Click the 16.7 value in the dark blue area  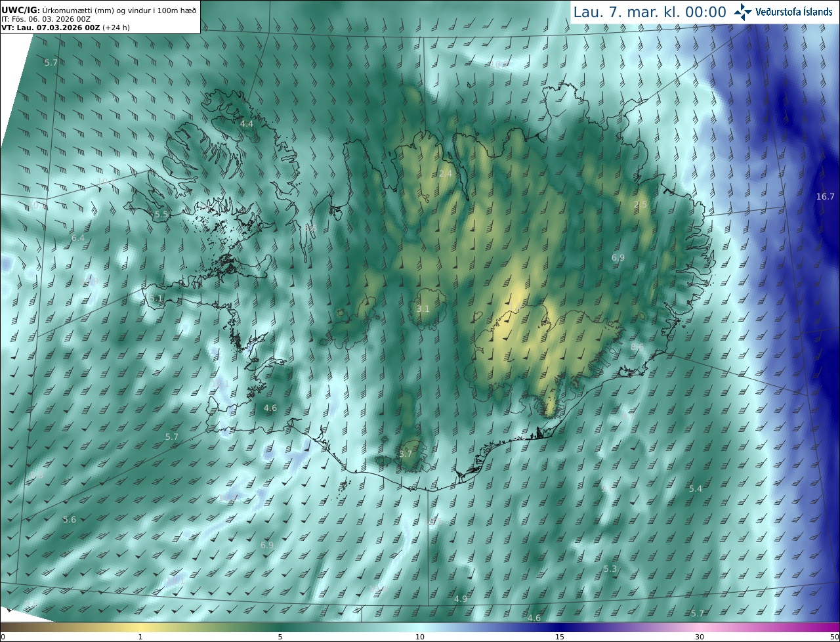coord(825,197)
